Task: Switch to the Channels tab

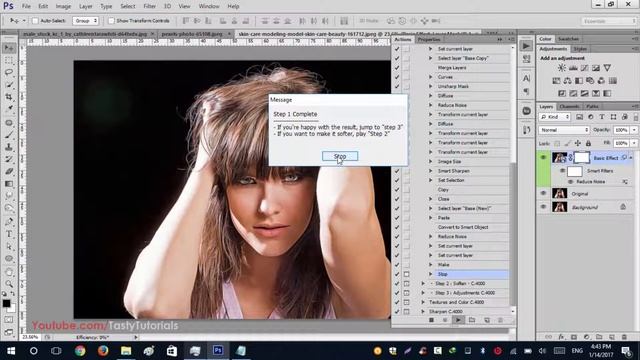Action: click(569, 107)
